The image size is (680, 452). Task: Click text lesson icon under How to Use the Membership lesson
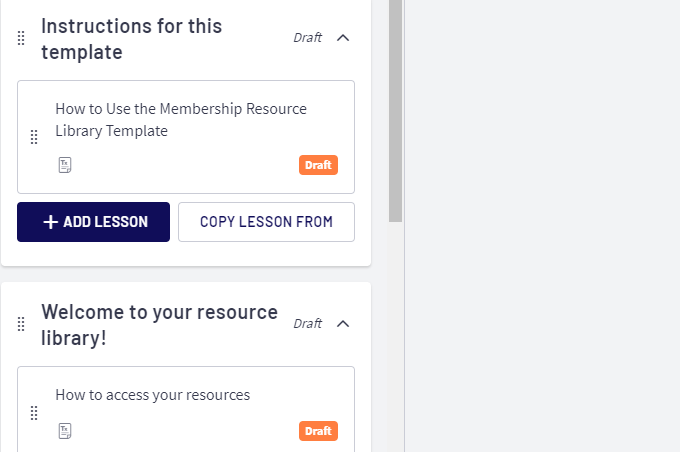tap(65, 165)
